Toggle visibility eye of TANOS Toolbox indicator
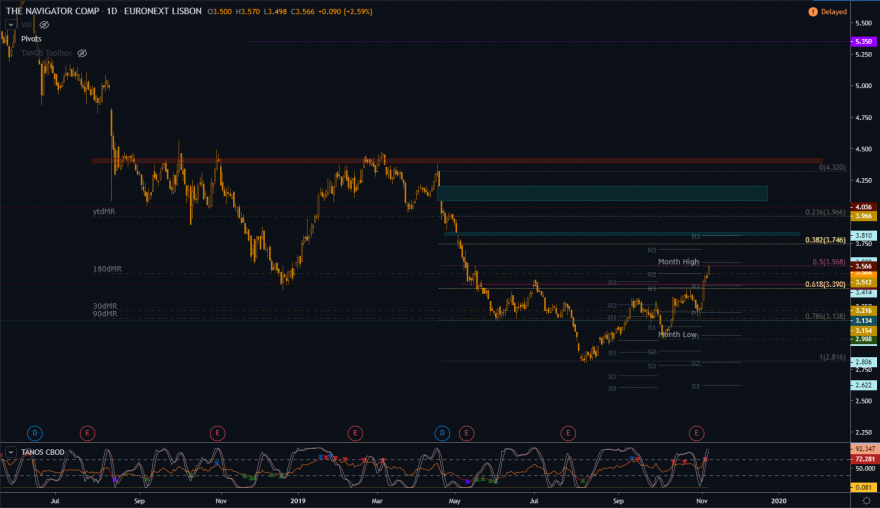 (82, 53)
